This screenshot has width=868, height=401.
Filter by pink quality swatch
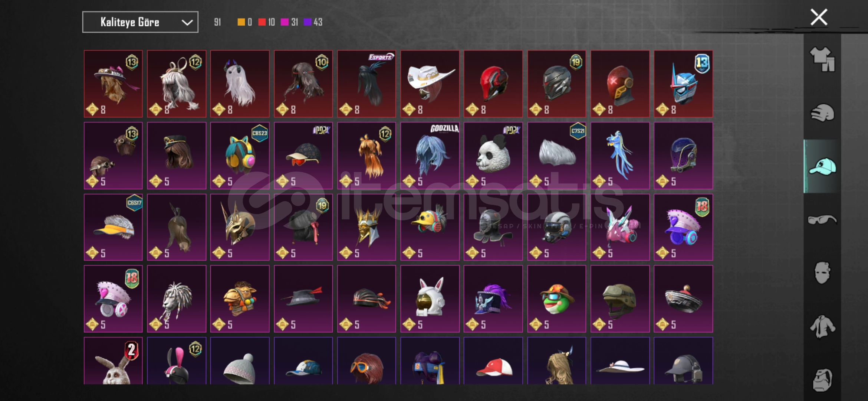pos(285,22)
